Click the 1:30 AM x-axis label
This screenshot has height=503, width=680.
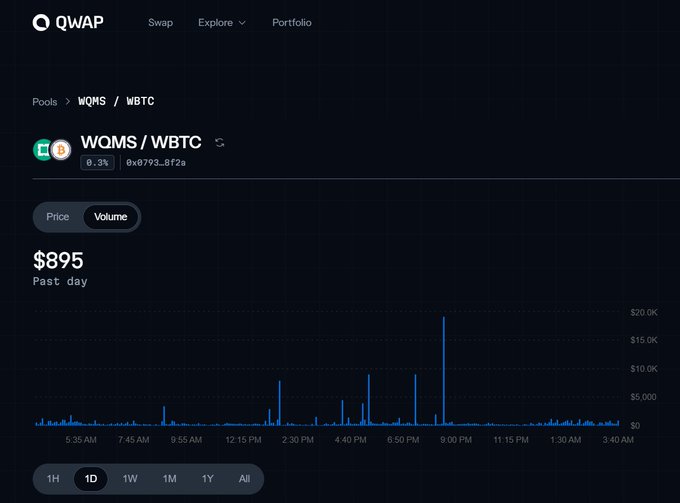pyautogui.click(x=566, y=440)
